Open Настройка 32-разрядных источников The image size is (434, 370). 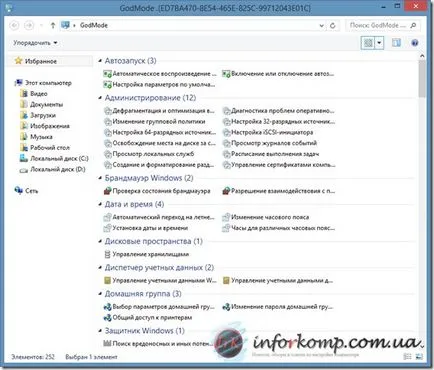279,121
